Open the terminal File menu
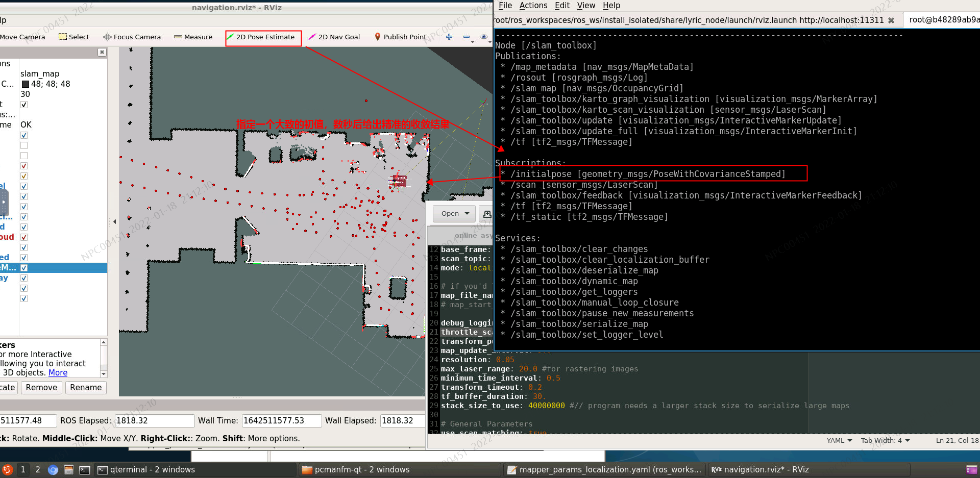The height and width of the screenshot is (478, 980). click(505, 6)
